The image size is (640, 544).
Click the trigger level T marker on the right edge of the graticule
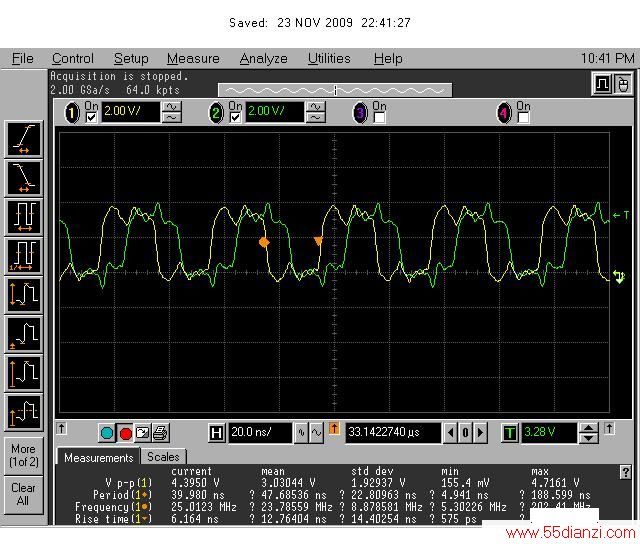[x=621, y=215]
